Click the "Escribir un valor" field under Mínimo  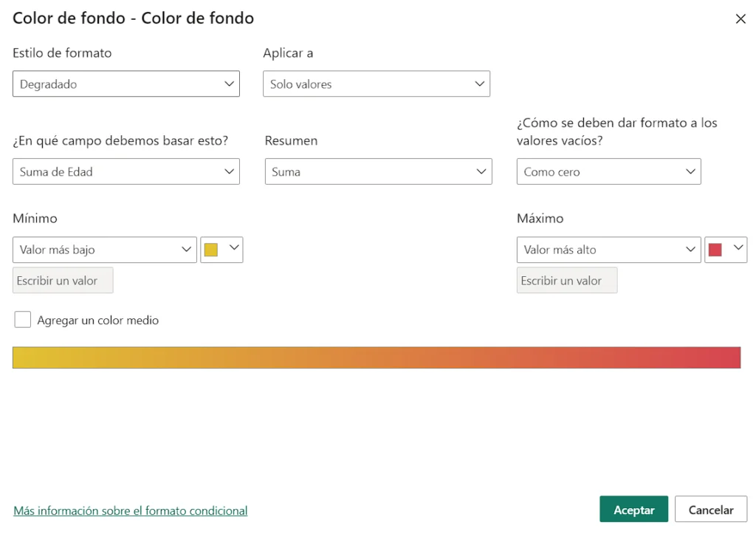tap(63, 280)
